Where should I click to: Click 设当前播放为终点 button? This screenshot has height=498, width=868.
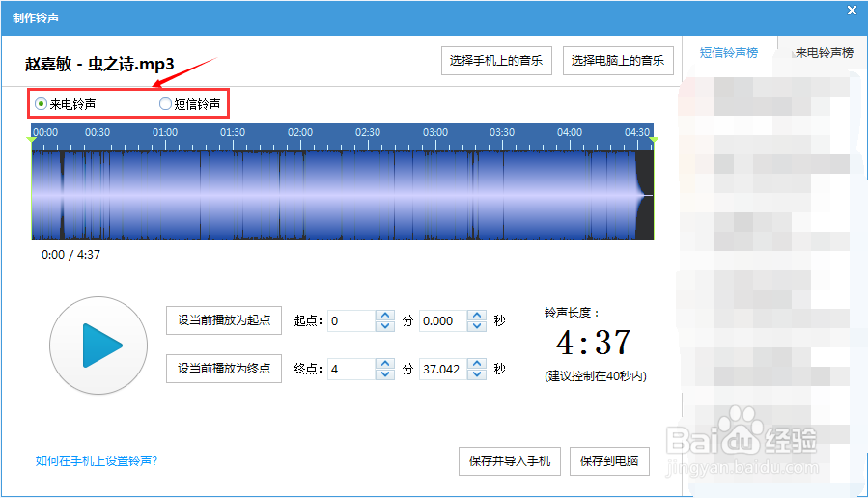(224, 369)
